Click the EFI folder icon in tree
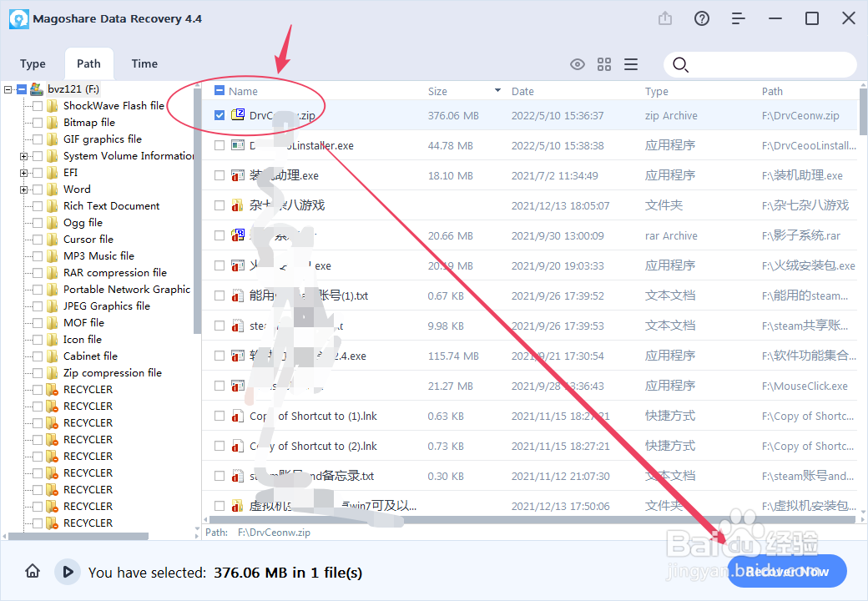Viewport: 868px width, 601px height. [x=53, y=173]
